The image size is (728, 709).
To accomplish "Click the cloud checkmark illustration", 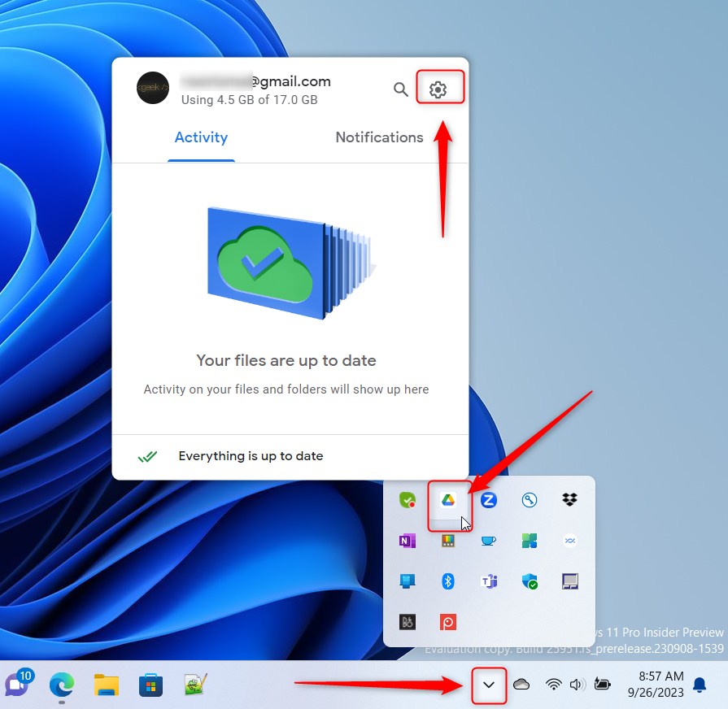I will 291,263.
